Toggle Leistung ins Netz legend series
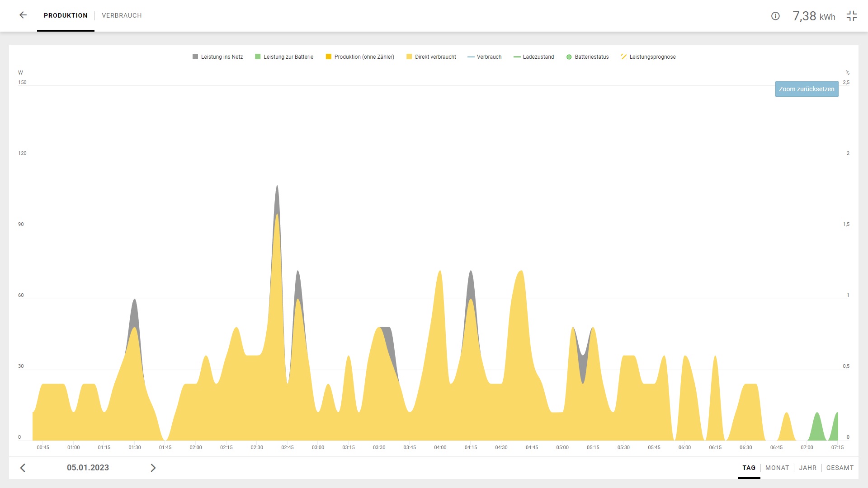This screenshot has height=488, width=868. [218, 57]
